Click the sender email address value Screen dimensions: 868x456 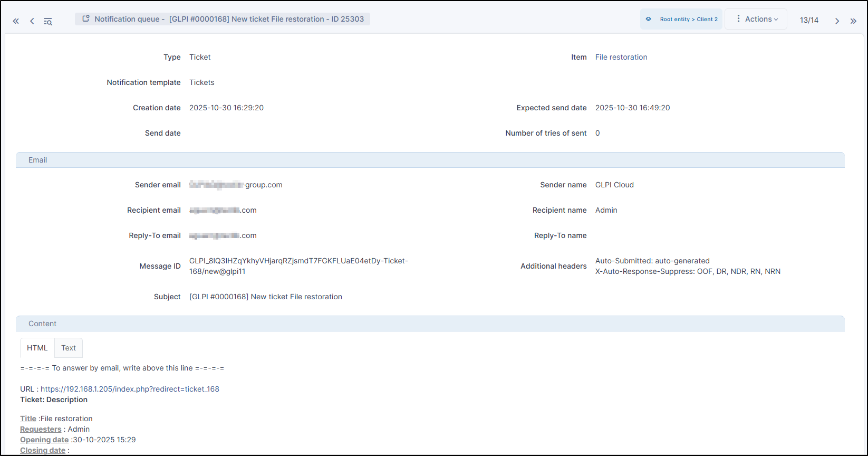236,185
